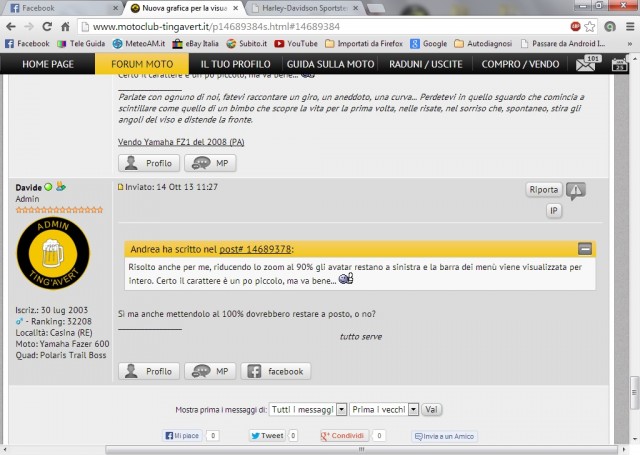Send MP to Davide
The height and width of the screenshot is (455, 640).
[x=212, y=371]
